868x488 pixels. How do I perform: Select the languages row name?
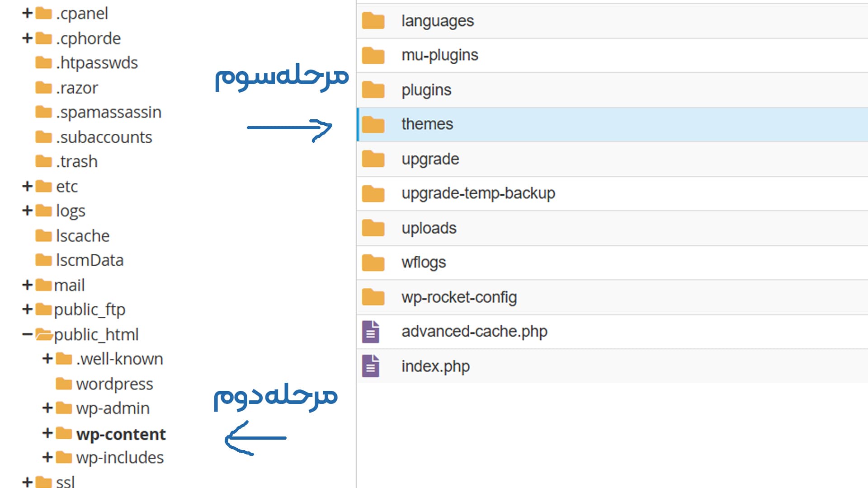pyautogui.click(x=438, y=21)
